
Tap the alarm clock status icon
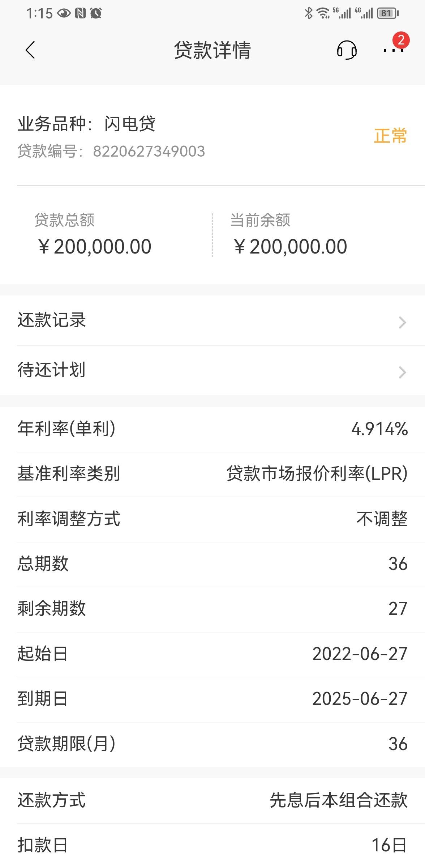[96, 13]
